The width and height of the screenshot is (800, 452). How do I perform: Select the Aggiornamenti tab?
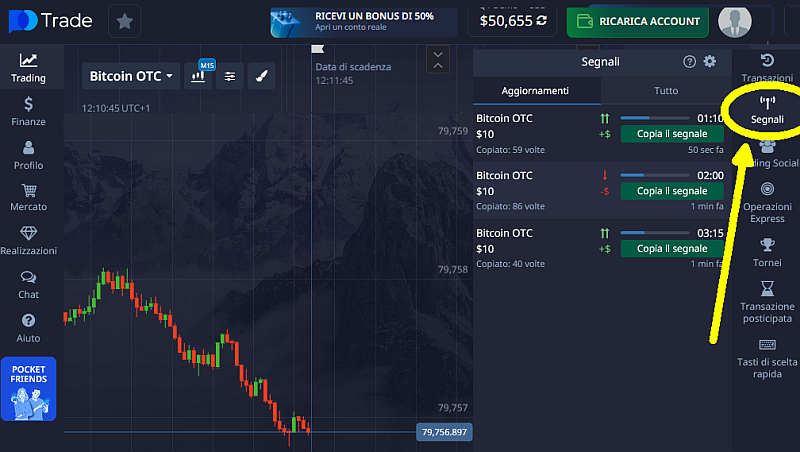click(535, 91)
